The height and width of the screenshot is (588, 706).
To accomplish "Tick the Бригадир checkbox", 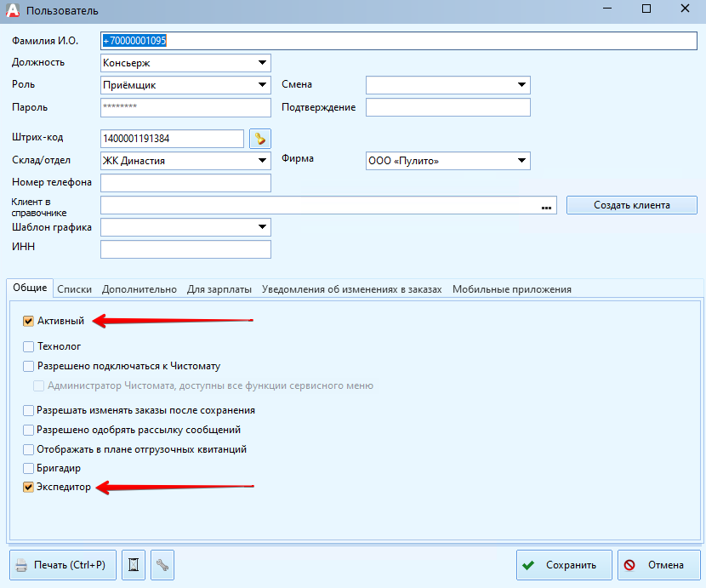I will [29, 468].
